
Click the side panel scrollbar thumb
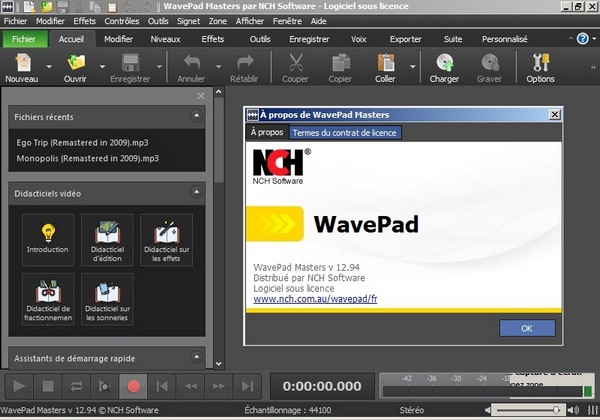pos(218,140)
